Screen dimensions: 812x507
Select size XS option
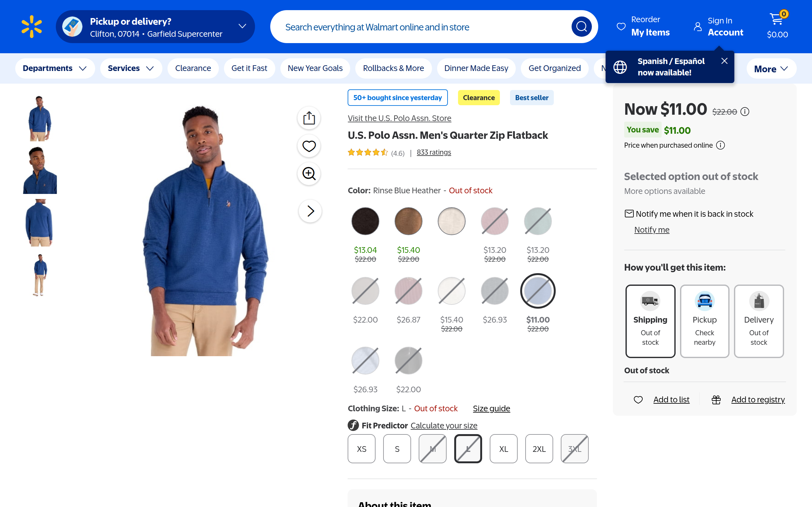(361, 449)
